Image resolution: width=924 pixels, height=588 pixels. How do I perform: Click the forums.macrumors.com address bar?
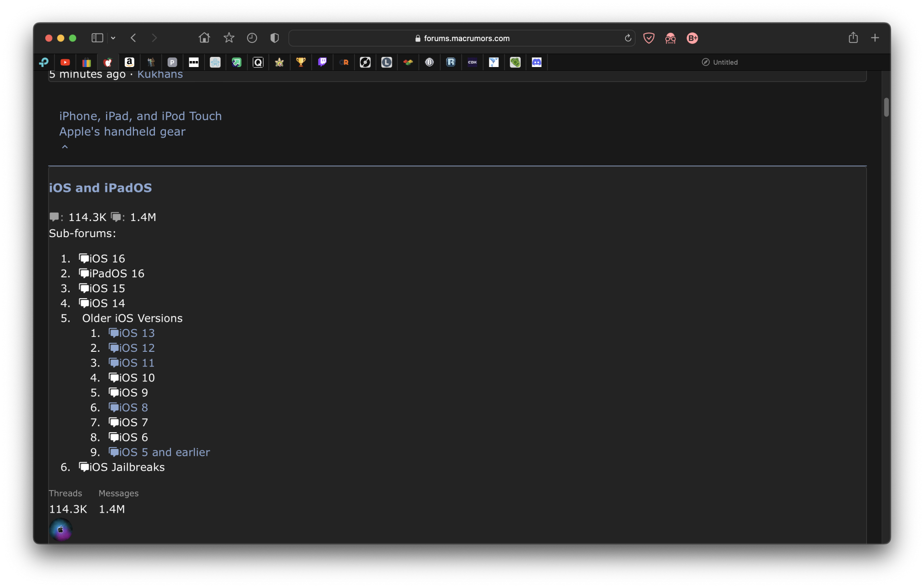tap(462, 38)
